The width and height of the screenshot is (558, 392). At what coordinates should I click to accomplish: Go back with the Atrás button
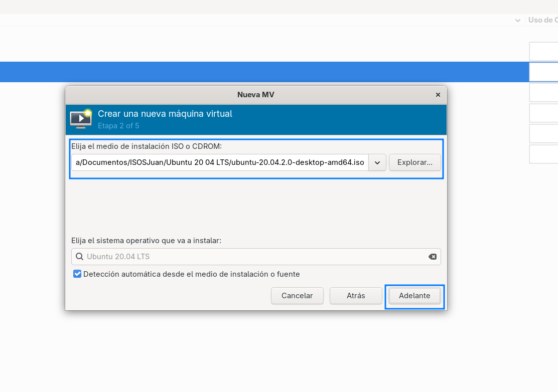(356, 296)
